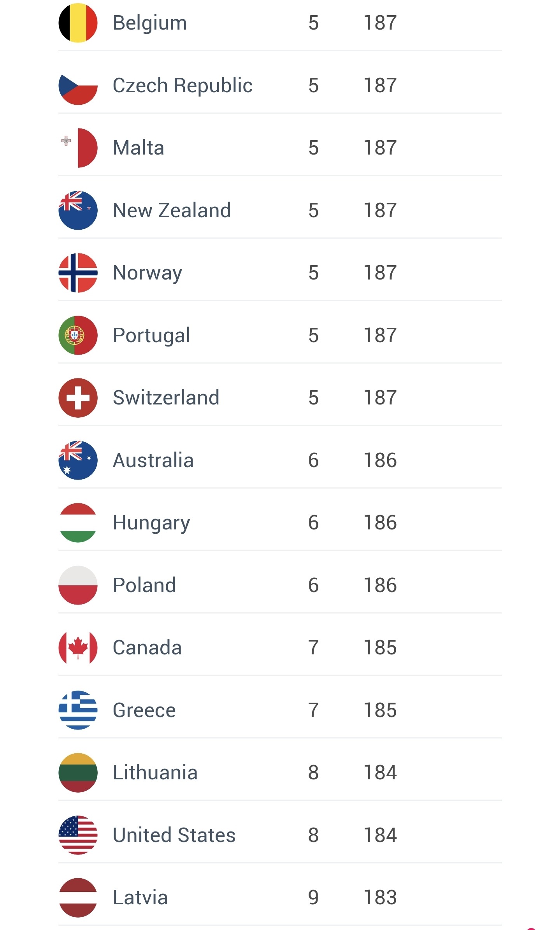Screen dimensions: 560x930
Task: Tap the Hungary flag icon
Action: tap(78, 522)
